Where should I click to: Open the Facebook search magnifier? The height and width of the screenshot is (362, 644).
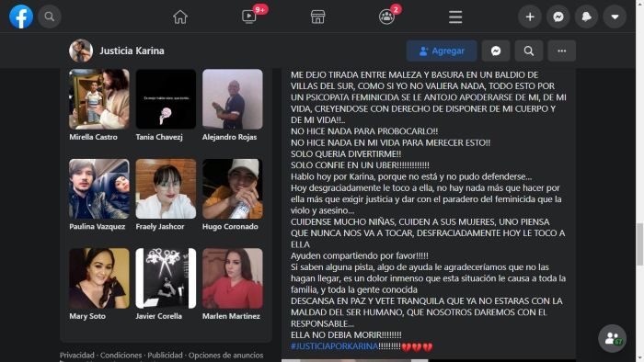(x=50, y=17)
